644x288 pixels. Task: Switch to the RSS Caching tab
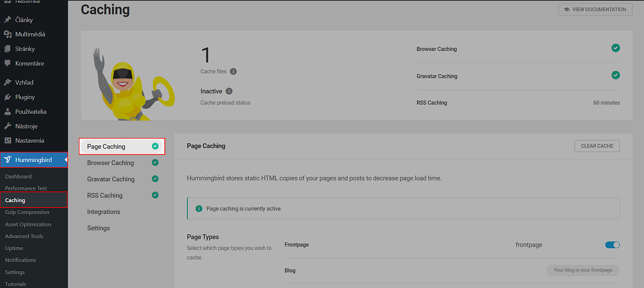[105, 196]
